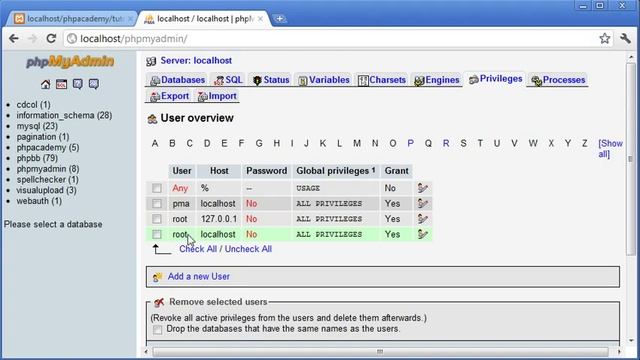
Task: Open the SQL documentation icon in sidebar
Action: (94, 84)
